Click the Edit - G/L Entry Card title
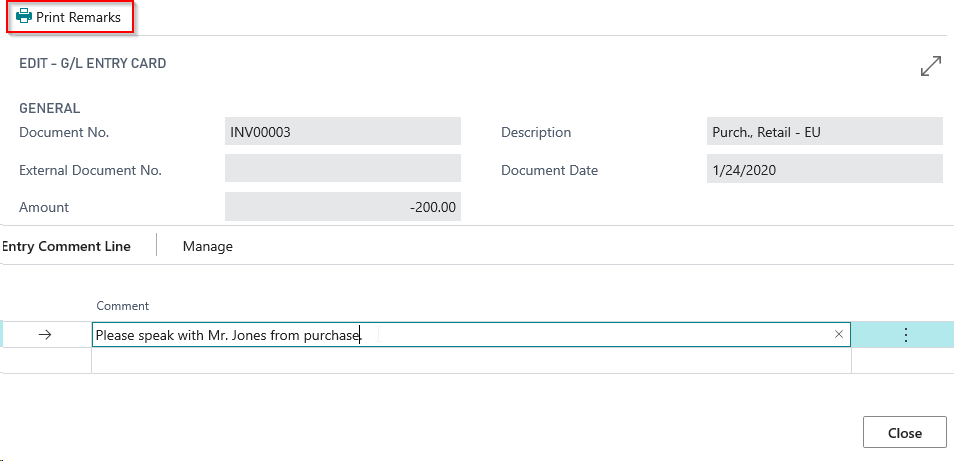Viewport: 954px width, 461px height. [93, 63]
